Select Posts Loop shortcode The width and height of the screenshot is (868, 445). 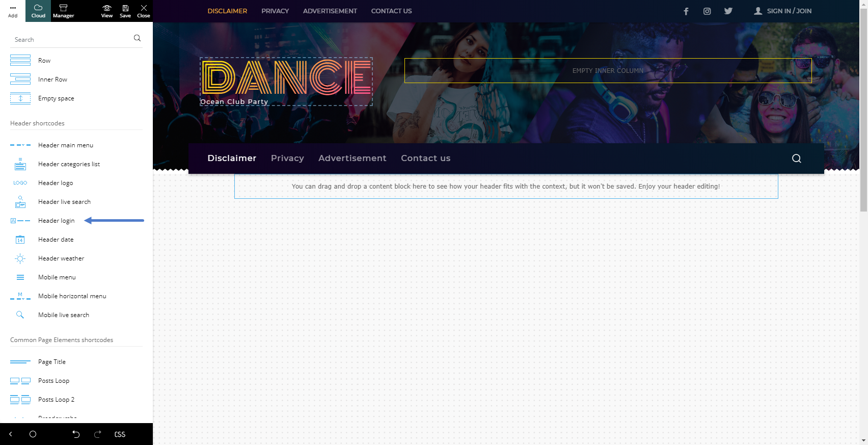(x=76, y=381)
